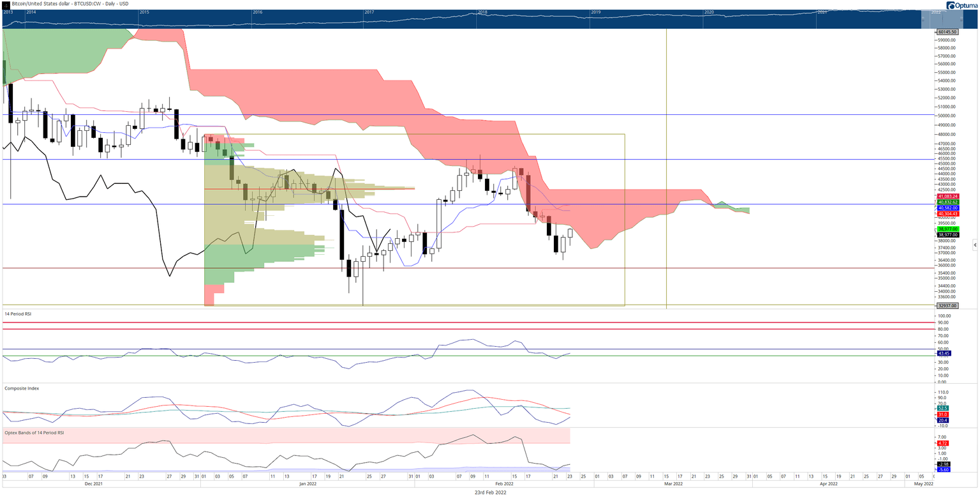Click the 23rd Feb 2022 date label

[489, 492]
